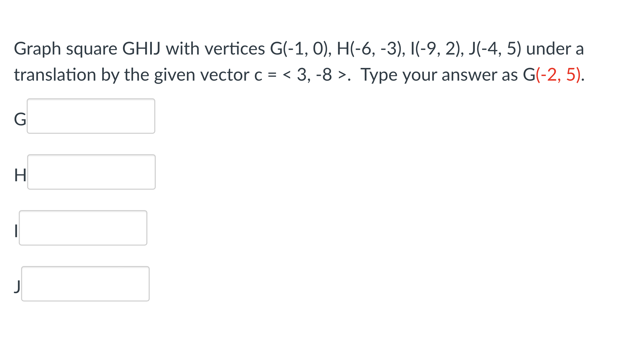Place cursor in the third answer box
This screenshot has height=358, width=644.
click(83, 228)
